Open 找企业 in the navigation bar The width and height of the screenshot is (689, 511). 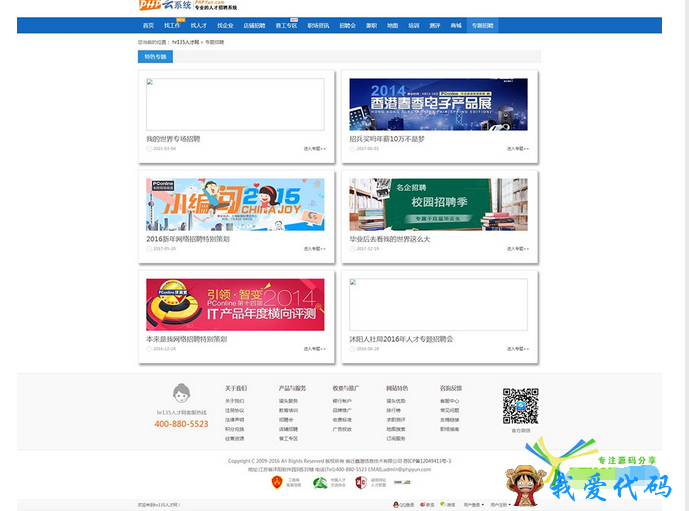[x=225, y=25]
